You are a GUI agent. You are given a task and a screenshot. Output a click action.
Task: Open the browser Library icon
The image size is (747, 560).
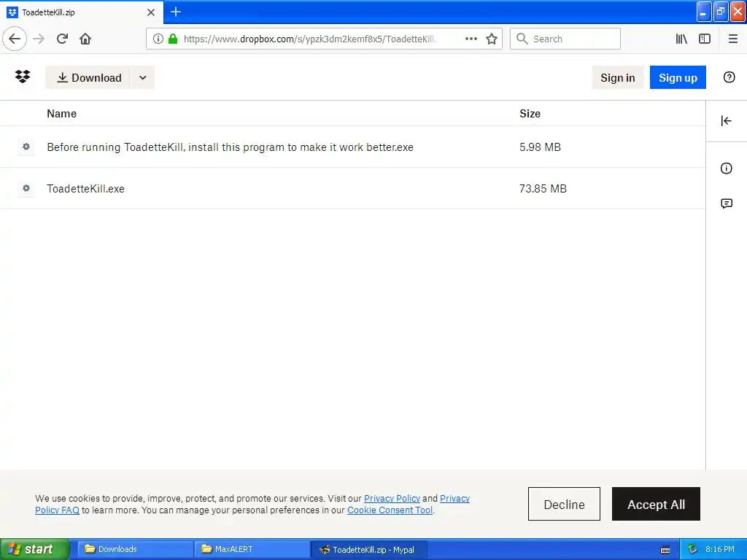pos(681,39)
